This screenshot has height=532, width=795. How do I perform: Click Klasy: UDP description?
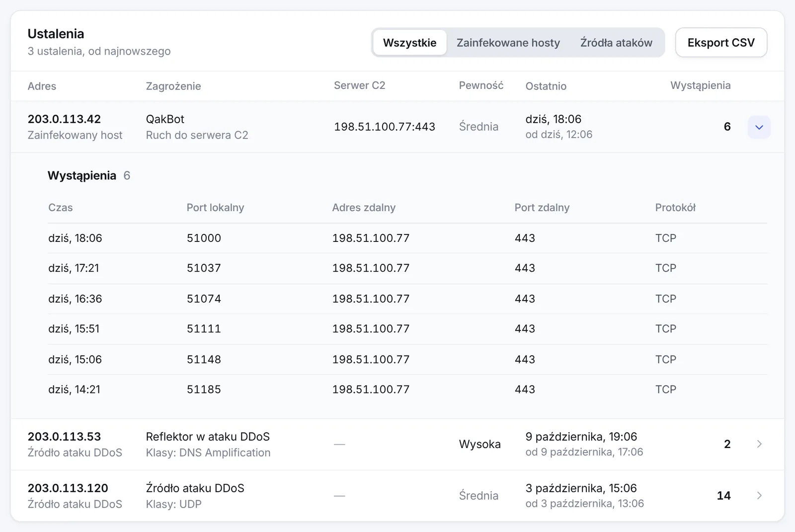pos(173,504)
